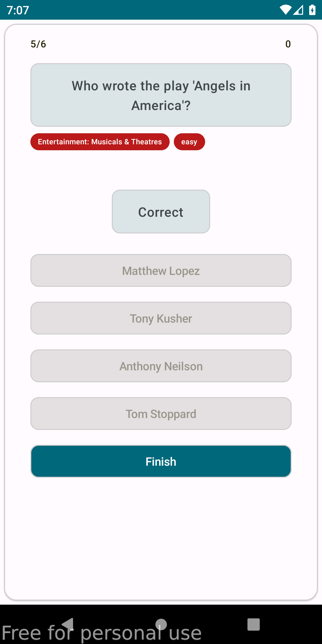Select the Matthew Lopez answer

coord(161,271)
